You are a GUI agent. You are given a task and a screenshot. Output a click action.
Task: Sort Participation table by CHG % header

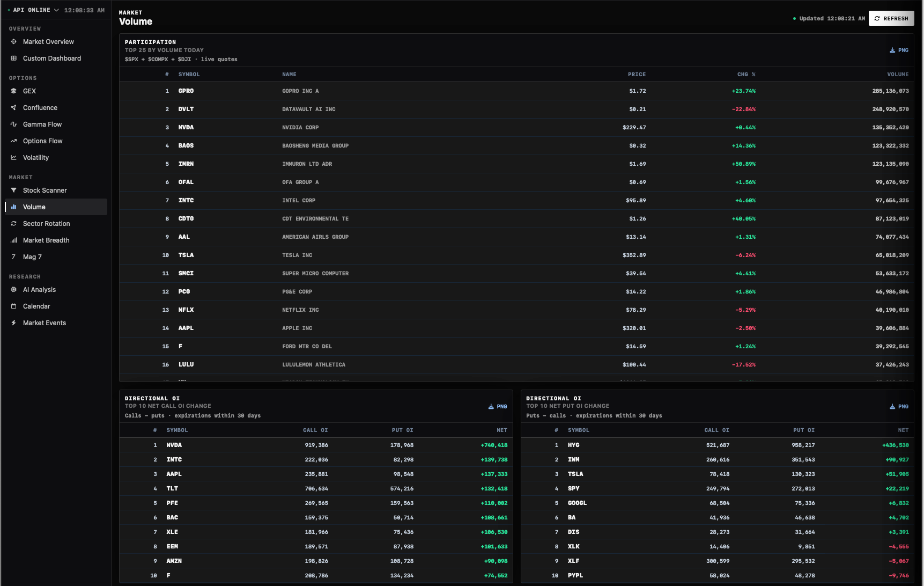(x=746, y=74)
